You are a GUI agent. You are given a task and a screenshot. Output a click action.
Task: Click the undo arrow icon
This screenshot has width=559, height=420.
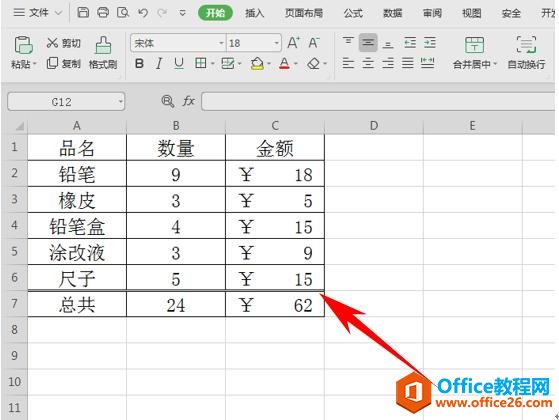tap(143, 13)
